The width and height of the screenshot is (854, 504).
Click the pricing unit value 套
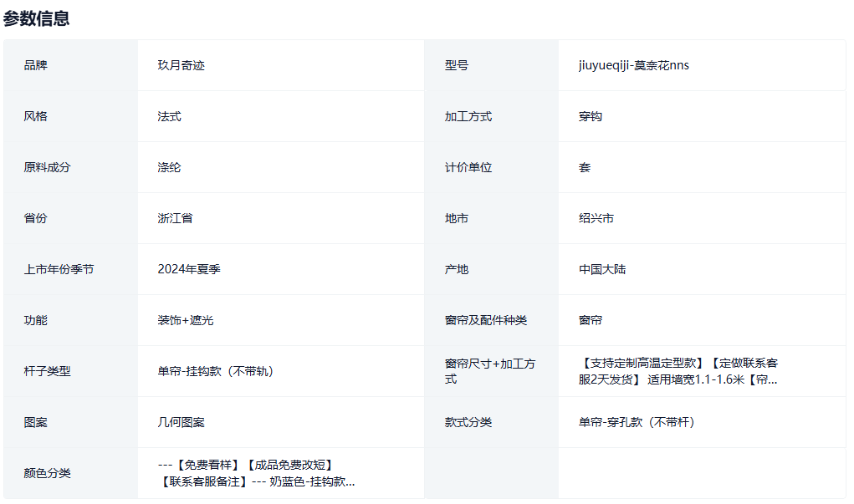(584, 167)
